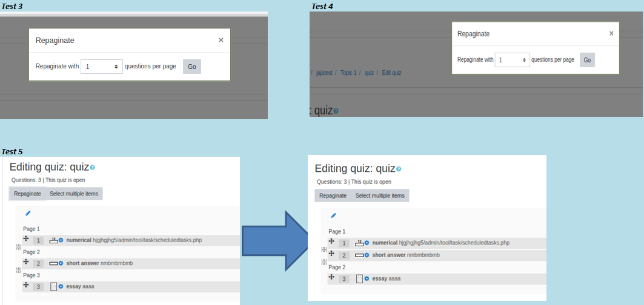Viewport: 644px width, 305px height.
Task: Open the Edit quiz breadcrumb link
Action: (391, 73)
